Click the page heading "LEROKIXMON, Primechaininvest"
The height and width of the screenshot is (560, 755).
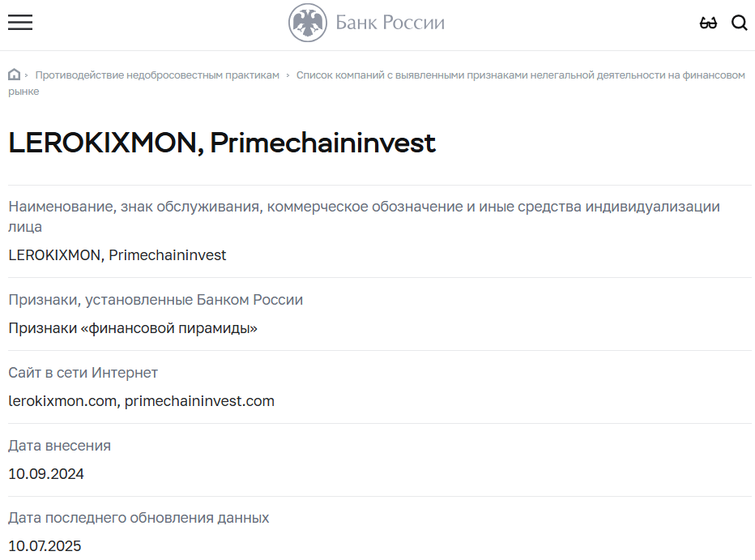(x=222, y=143)
